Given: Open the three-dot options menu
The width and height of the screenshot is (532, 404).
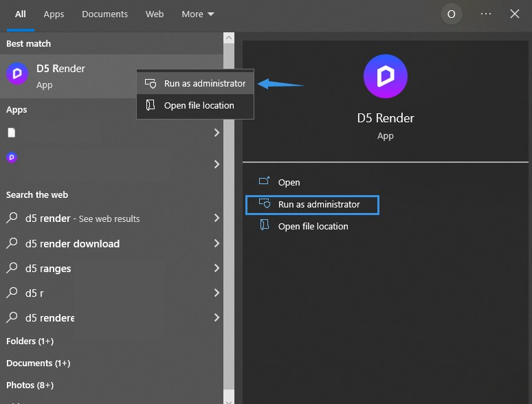Looking at the screenshot, I should pos(486,14).
